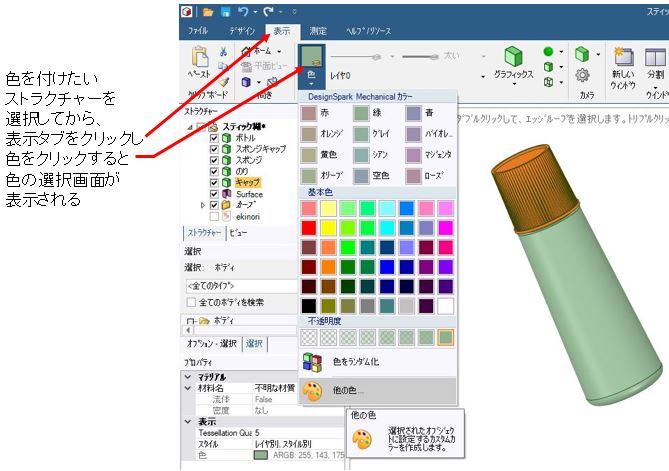Click the wireframe cube icon
The height and width of the screenshot is (471, 669).
click(x=549, y=81)
